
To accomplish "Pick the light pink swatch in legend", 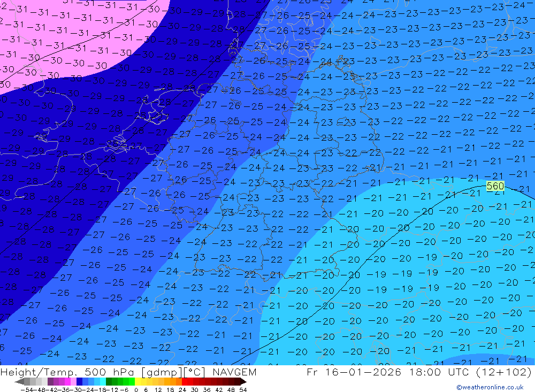I will coord(73,381).
